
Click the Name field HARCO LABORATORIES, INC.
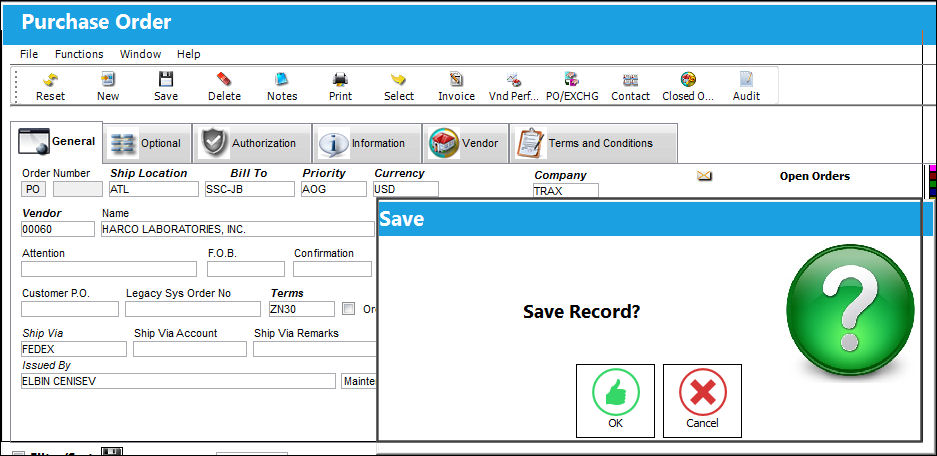[237, 229]
